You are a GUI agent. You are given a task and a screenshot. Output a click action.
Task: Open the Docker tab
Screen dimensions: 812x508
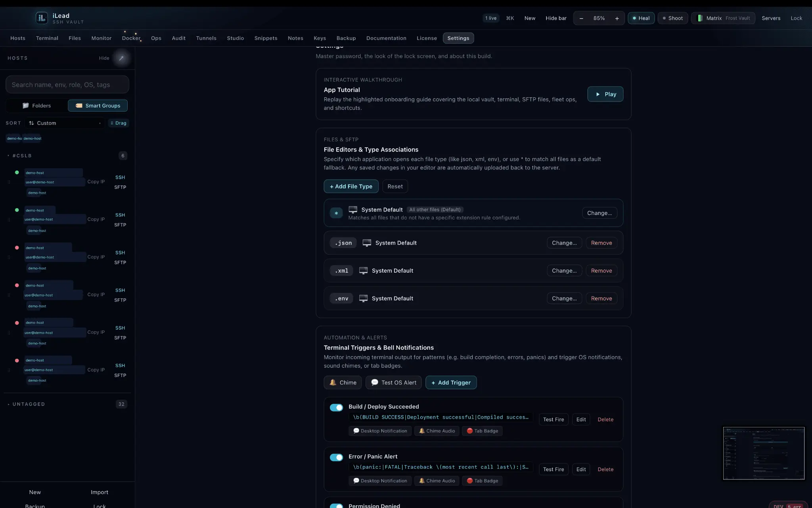pos(131,38)
